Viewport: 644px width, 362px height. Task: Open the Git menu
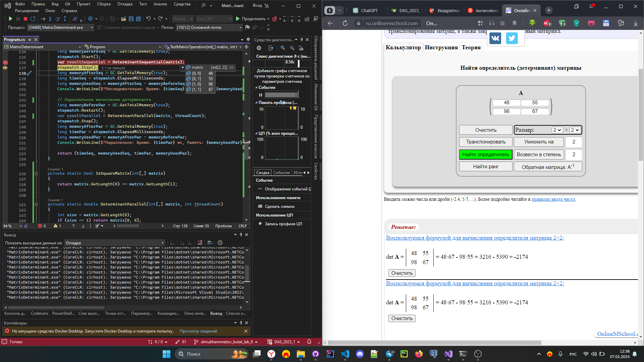coord(67,4)
